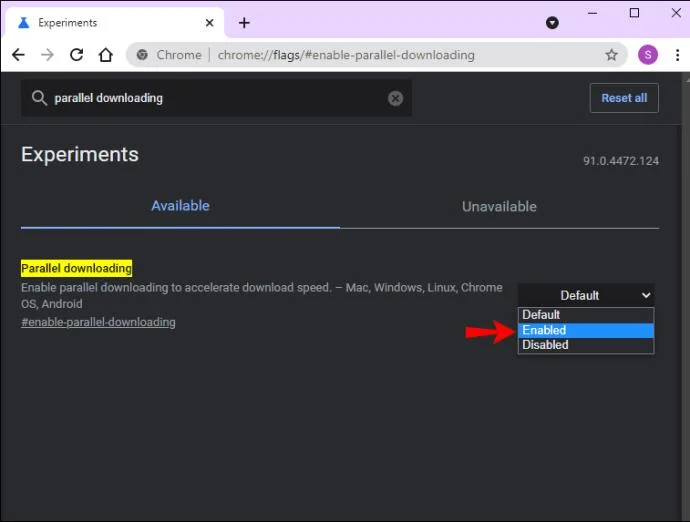Viewport: 690px width, 522px height.
Task: Switch to the Available tab
Action: [x=180, y=206]
